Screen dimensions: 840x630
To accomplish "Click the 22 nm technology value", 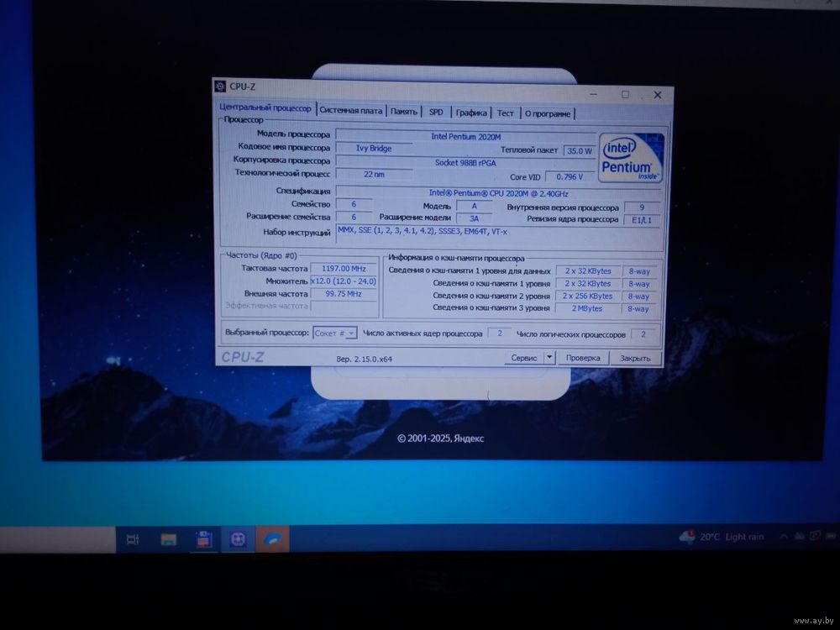I will click(x=374, y=174).
